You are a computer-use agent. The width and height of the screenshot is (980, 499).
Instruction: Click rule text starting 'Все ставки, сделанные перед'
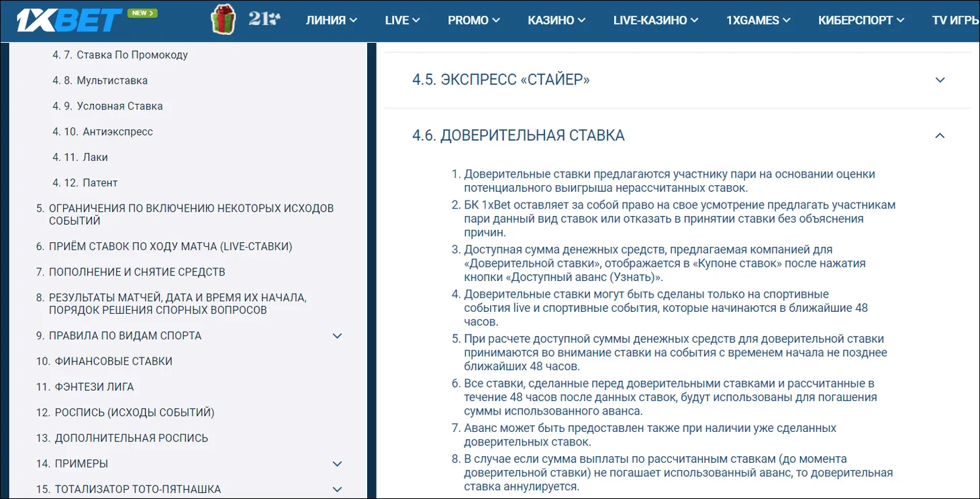pyautogui.click(x=671, y=397)
